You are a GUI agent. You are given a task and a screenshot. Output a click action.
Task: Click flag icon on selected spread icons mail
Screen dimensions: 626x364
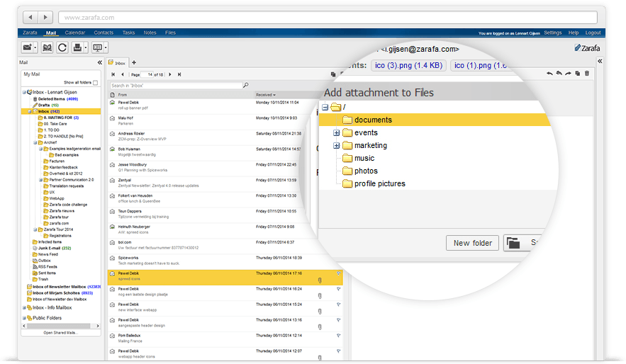(x=339, y=273)
